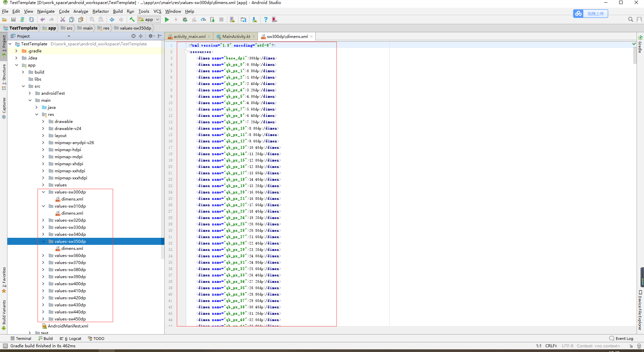The height and width of the screenshot is (352, 644).
Task: Click the Copy toolbar icon
Action: 72,19
